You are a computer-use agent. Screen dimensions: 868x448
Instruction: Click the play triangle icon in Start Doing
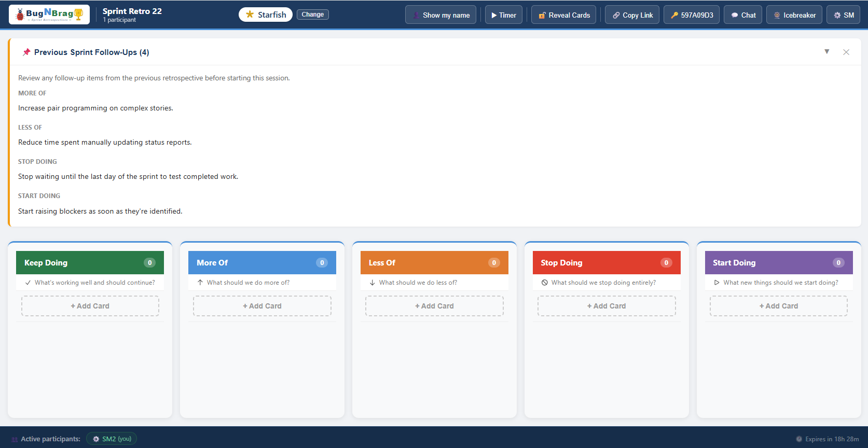tap(717, 283)
